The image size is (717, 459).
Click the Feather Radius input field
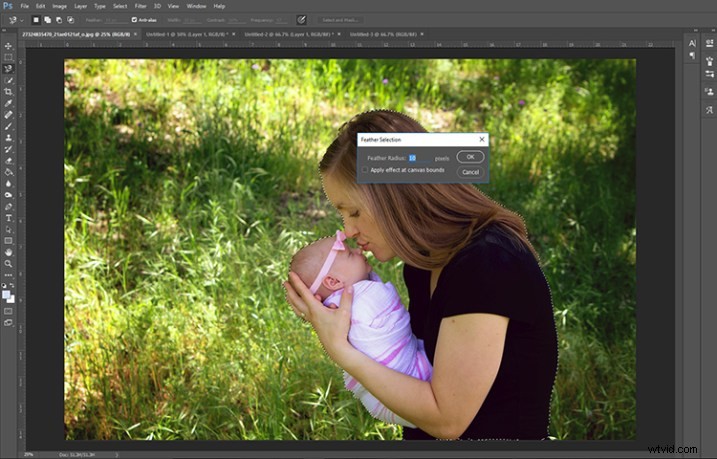point(419,158)
